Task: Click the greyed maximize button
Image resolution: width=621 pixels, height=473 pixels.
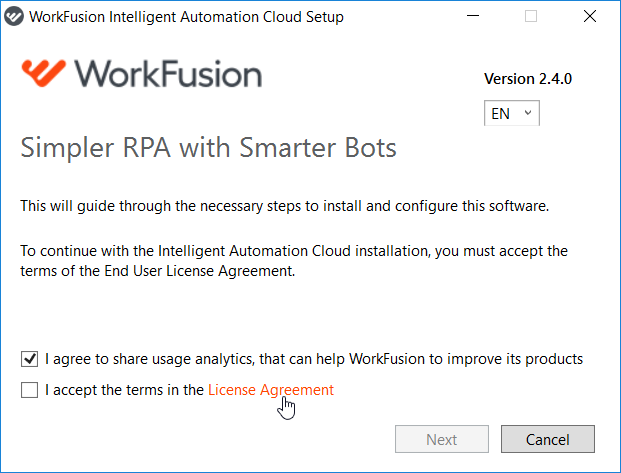Action: tap(531, 16)
